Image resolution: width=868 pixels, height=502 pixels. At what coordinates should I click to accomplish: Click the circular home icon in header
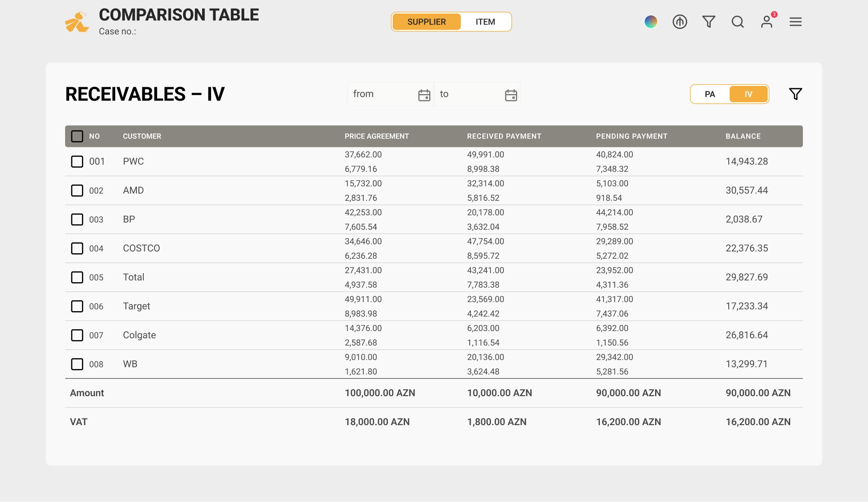point(680,22)
